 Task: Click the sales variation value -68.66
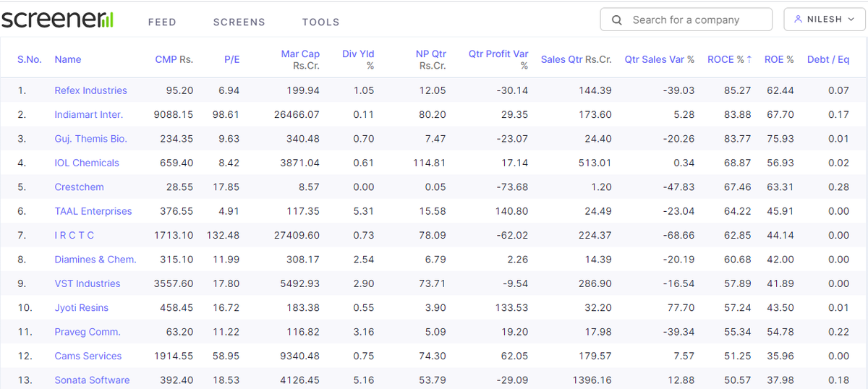pyautogui.click(x=678, y=235)
